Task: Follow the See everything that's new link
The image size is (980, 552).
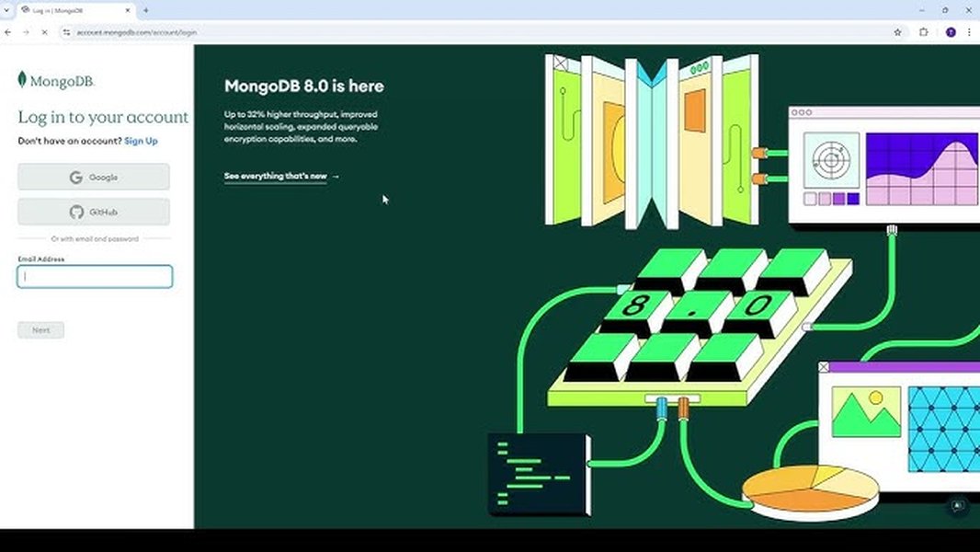Action: 274,176
